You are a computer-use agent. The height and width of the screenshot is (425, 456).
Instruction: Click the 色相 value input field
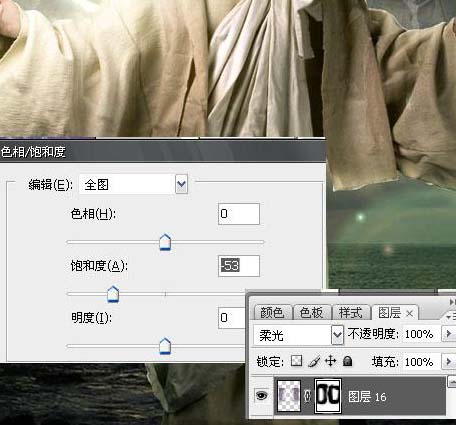239,214
